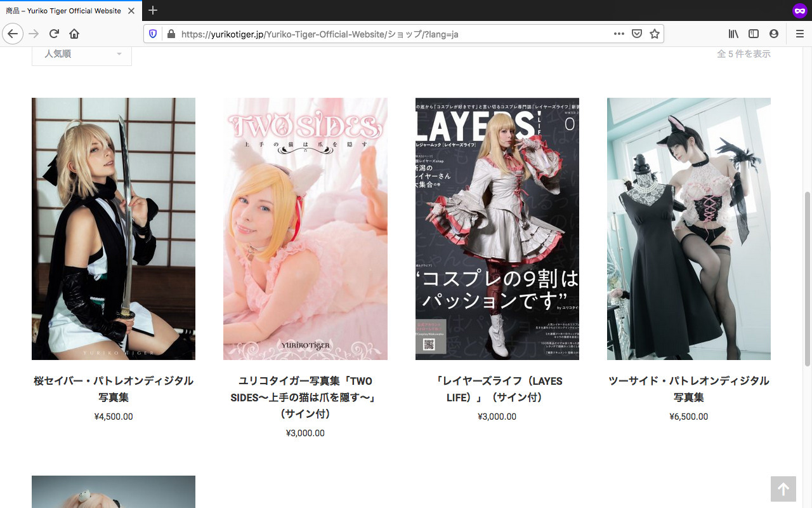Click the ツーサイド・パトレオンディジタル写真集 title link
The width and height of the screenshot is (812, 508).
(x=689, y=389)
